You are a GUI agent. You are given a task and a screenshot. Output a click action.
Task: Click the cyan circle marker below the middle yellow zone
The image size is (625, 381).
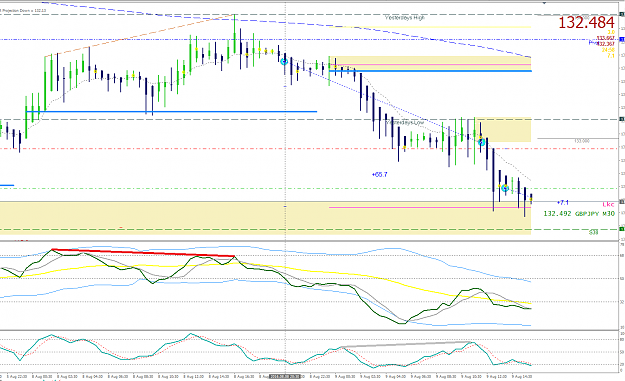(482, 141)
